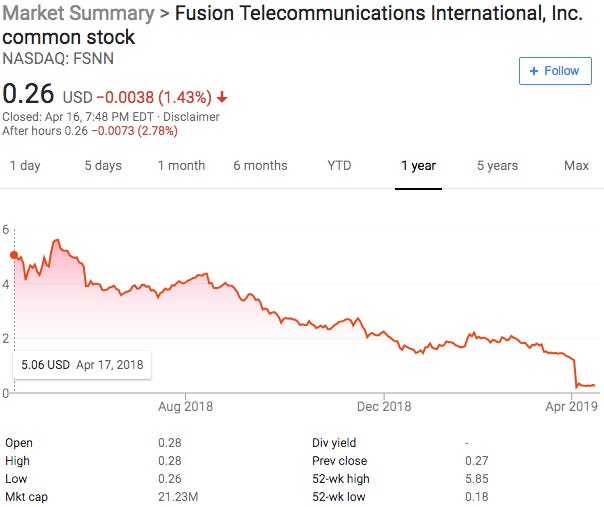This screenshot has height=507, width=604.
Task: Select the Max range tab
Action: [576, 166]
